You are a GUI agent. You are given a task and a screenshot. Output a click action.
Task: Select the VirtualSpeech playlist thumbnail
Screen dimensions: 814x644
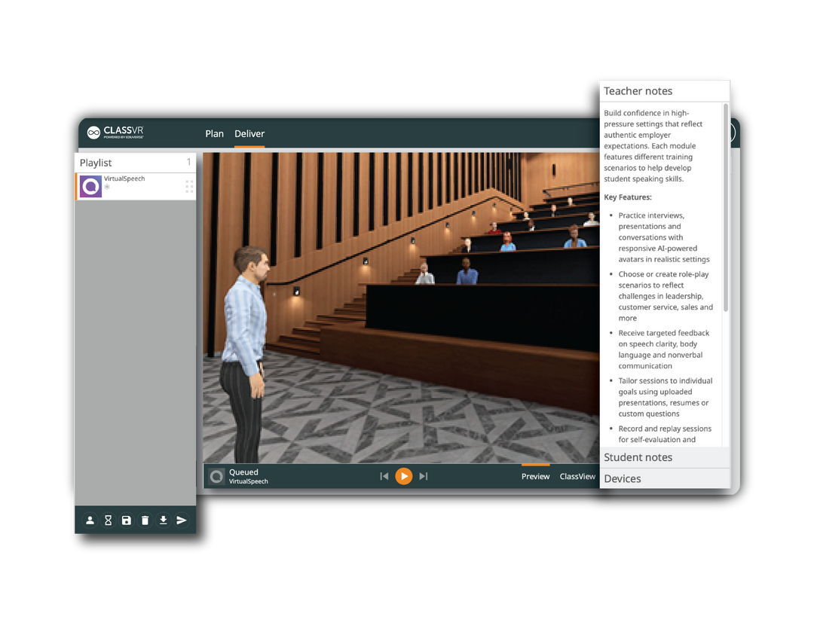pyautogui.click(x=91, y=187)
